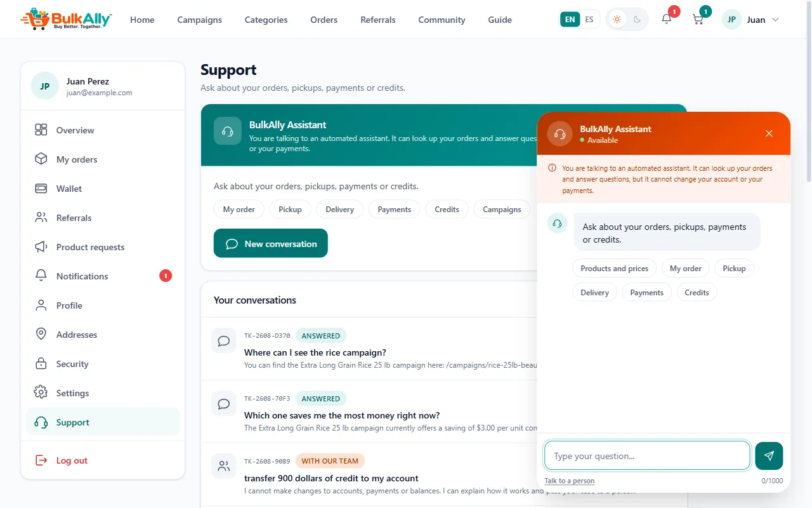Click the Product requests megaphone icon
Screen dimensions: 812x508
coord(41,247)
